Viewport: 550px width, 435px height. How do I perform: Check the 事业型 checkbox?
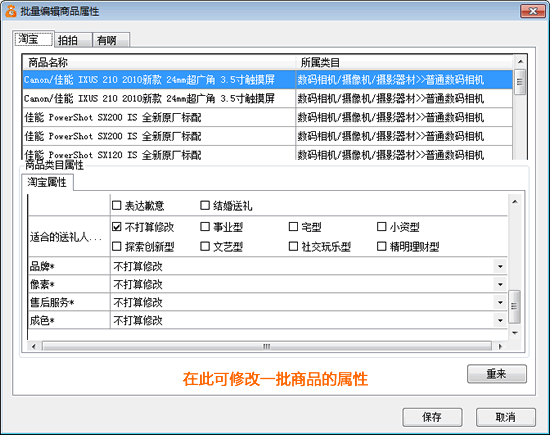(x=205, y=227)
